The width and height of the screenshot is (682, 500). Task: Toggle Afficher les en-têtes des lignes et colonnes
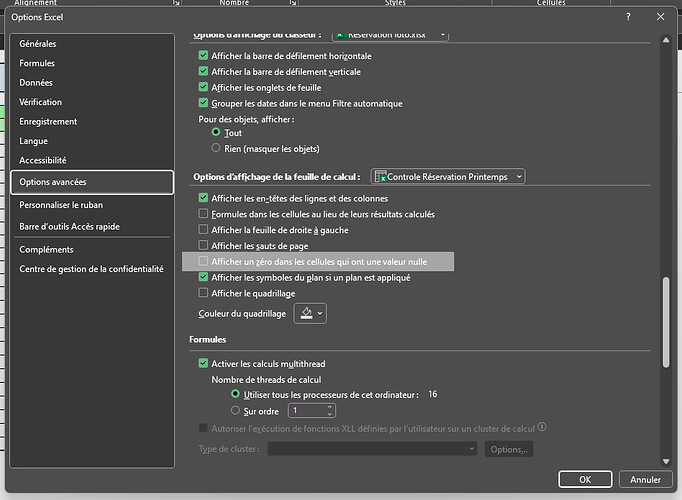point(203,198)
